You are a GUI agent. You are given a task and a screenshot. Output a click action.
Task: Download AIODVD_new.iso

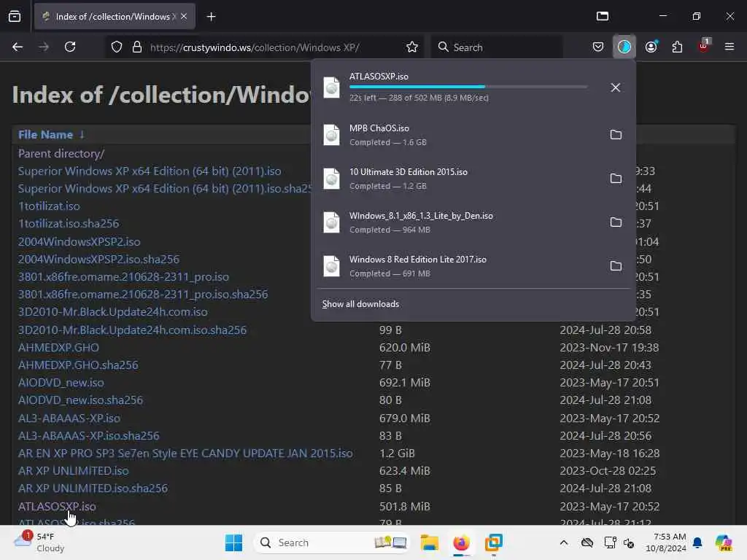pos(61,382)
